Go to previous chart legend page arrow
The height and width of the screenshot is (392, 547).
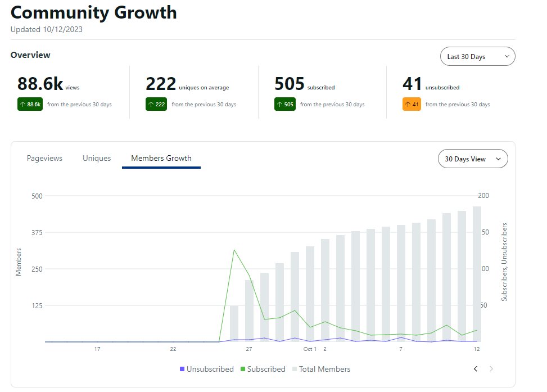(476, 368)
